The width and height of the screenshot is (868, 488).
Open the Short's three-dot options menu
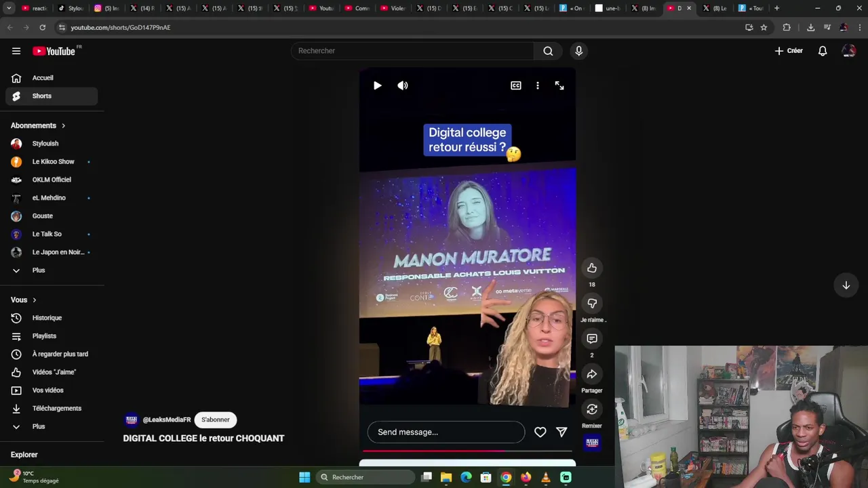[538, 85]
